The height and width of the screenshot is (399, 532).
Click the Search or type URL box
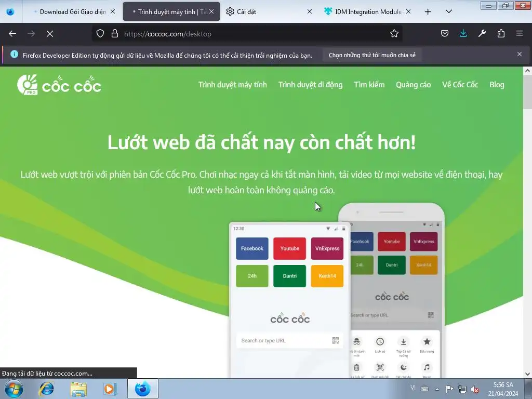[289, 340]
